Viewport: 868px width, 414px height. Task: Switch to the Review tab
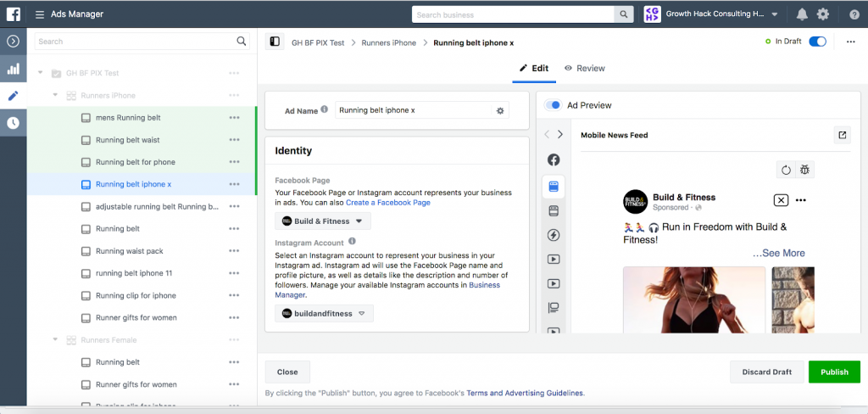click(585, 68)
